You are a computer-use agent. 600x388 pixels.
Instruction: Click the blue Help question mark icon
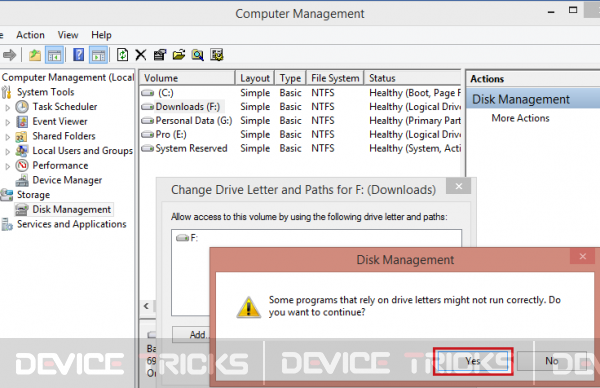(78, 55)
